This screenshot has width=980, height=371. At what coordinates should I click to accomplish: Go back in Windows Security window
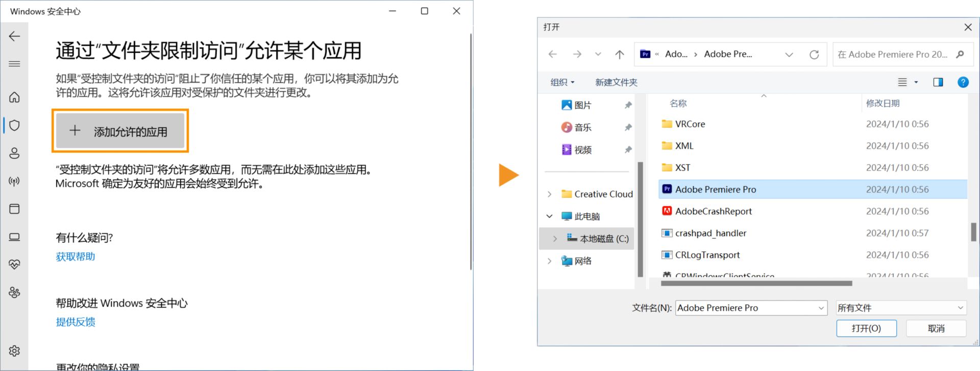(x=14, y=36)
